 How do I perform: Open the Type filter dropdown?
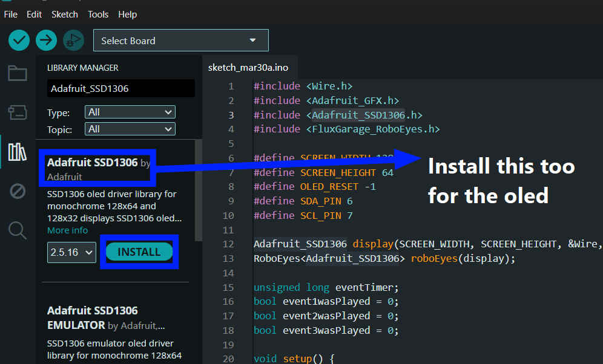tap(130, 112)
